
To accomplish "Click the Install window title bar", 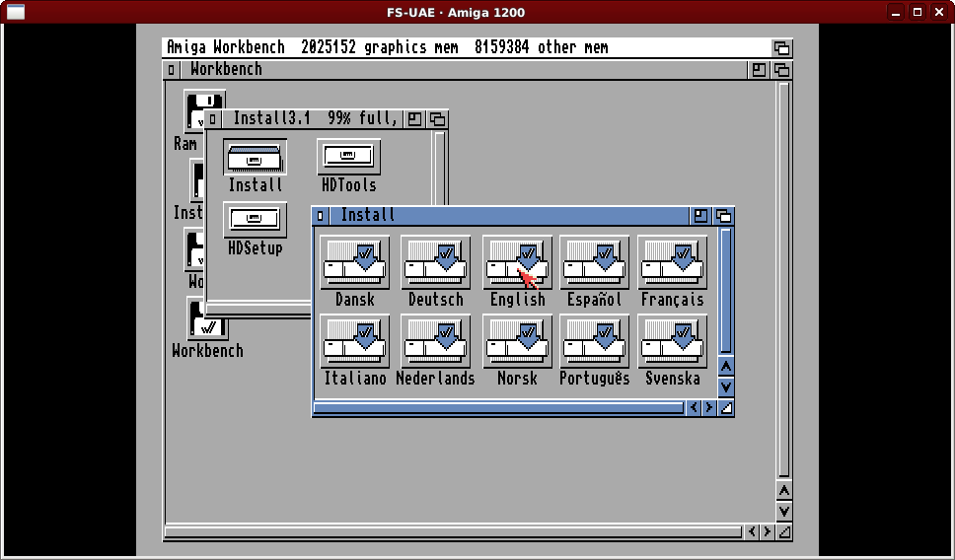I will click(x=510, y=216).
